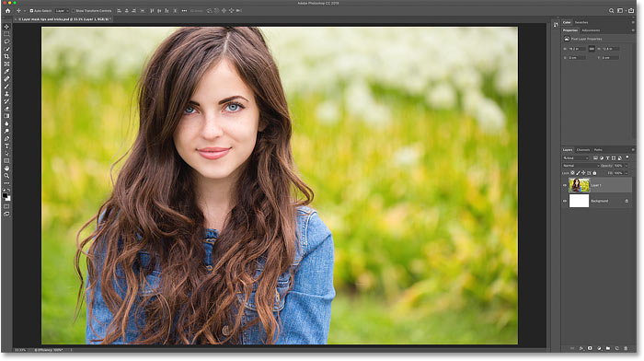Select the Zoom tool

[x=6, y=176]
